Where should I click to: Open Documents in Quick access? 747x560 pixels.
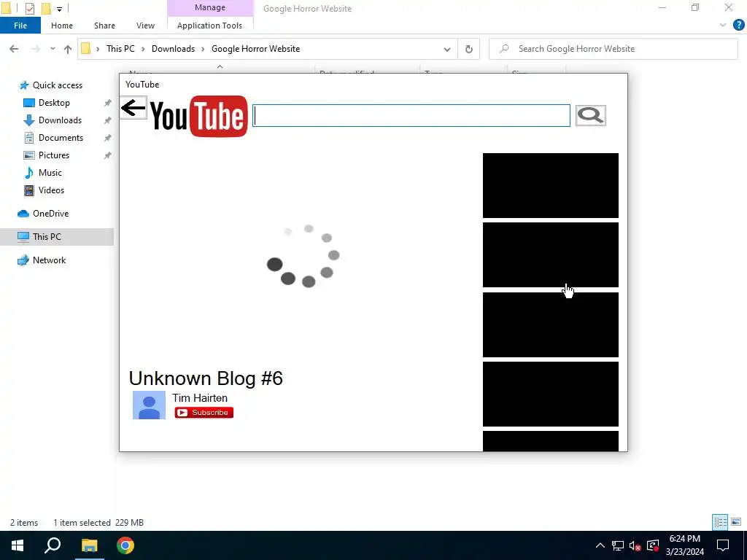(x=61, y=138)
